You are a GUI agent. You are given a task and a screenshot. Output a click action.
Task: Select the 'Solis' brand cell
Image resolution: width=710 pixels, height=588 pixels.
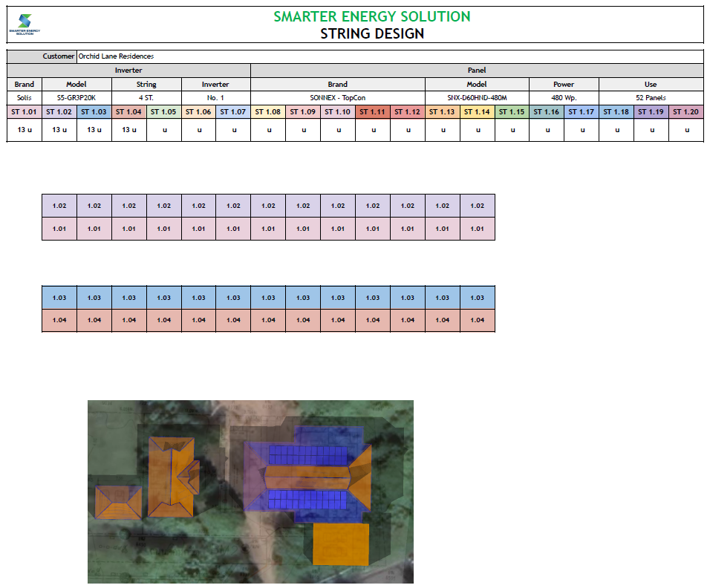click(25, 98)
